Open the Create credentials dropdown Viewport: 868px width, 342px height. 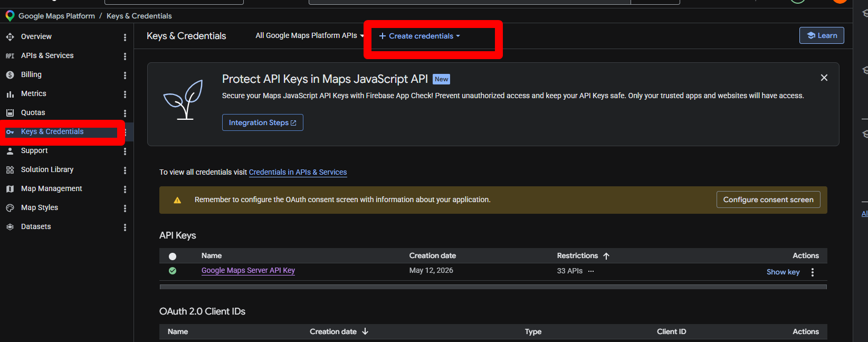419,36
